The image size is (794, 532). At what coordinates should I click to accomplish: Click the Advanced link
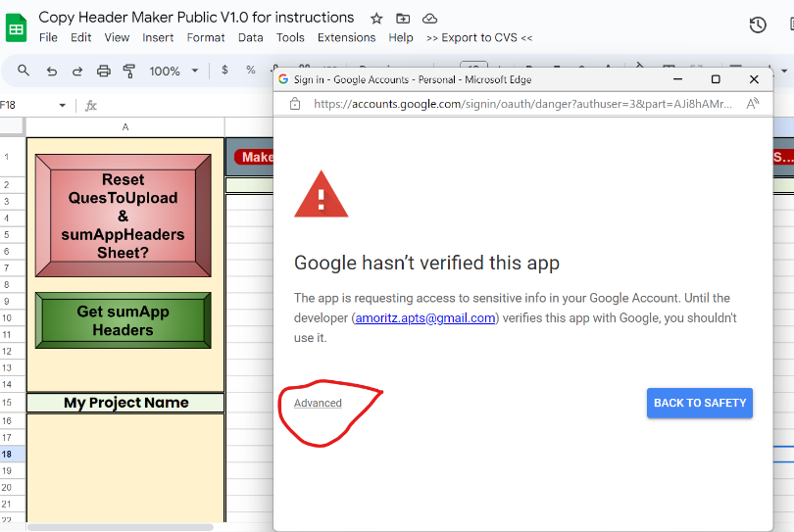318,403
